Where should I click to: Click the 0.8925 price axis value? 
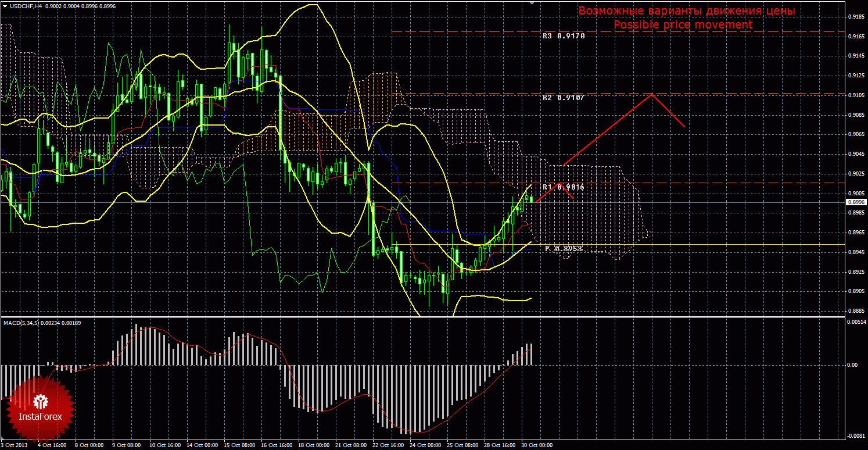tap(856, 272)
